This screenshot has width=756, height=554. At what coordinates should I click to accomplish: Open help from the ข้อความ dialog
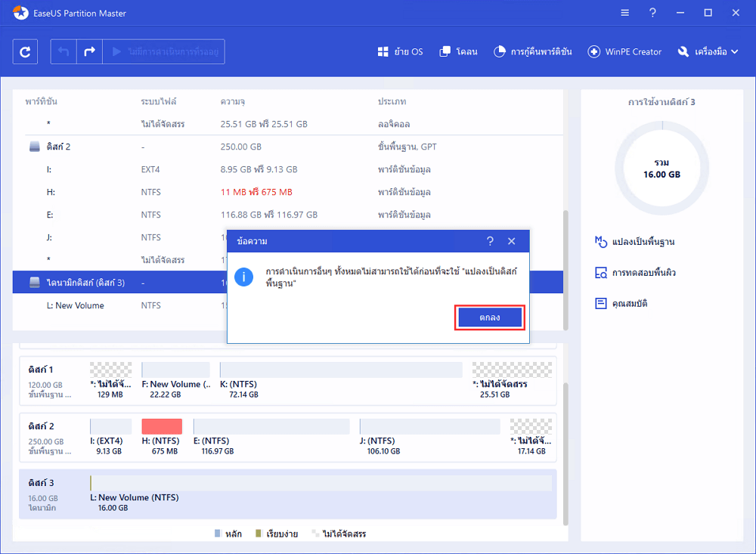pyautogui.click(x=490, y=241)
